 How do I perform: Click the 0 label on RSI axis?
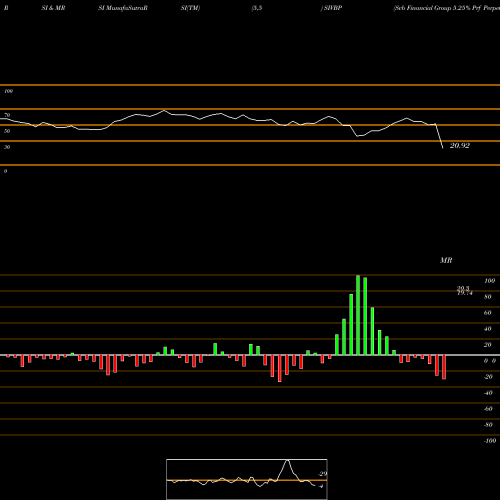(5, 171)
